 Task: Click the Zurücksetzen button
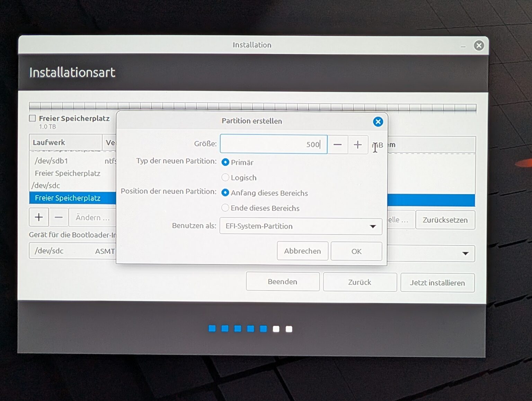[445, 220]
